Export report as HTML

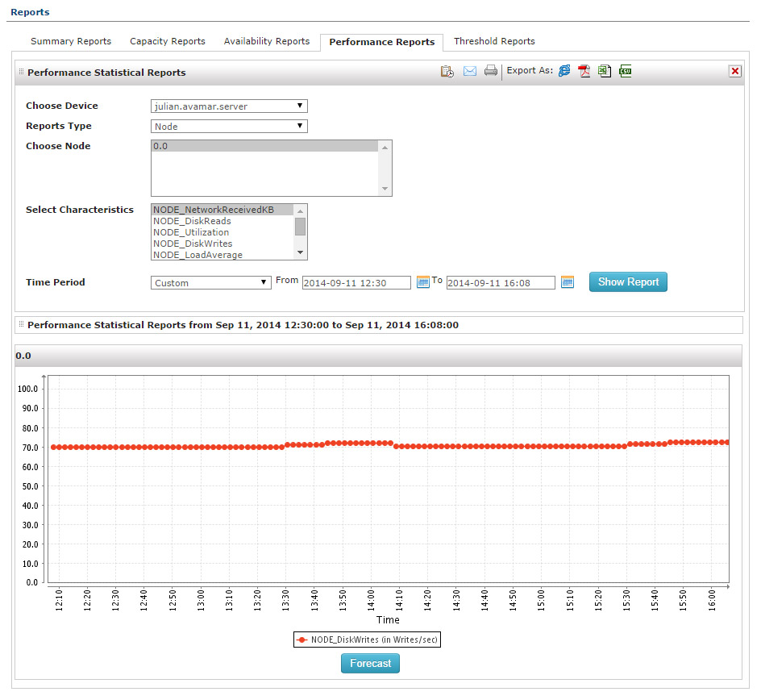pos(564,71)
